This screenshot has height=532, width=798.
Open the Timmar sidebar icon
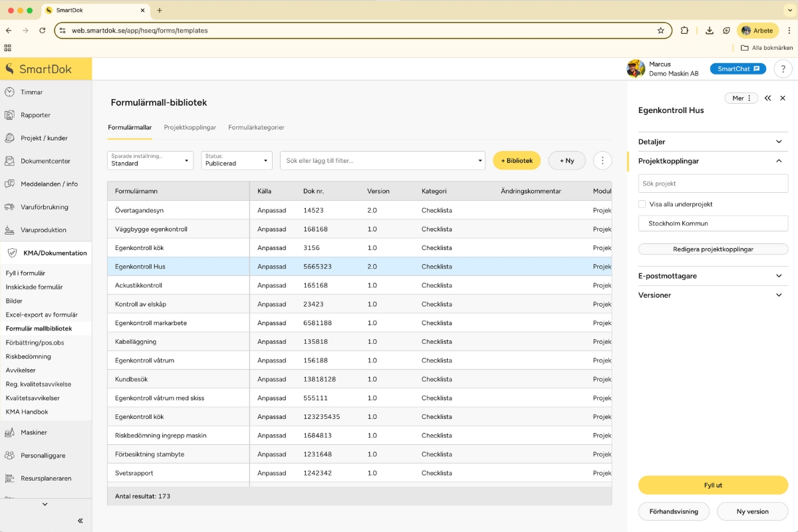point(9,92)
